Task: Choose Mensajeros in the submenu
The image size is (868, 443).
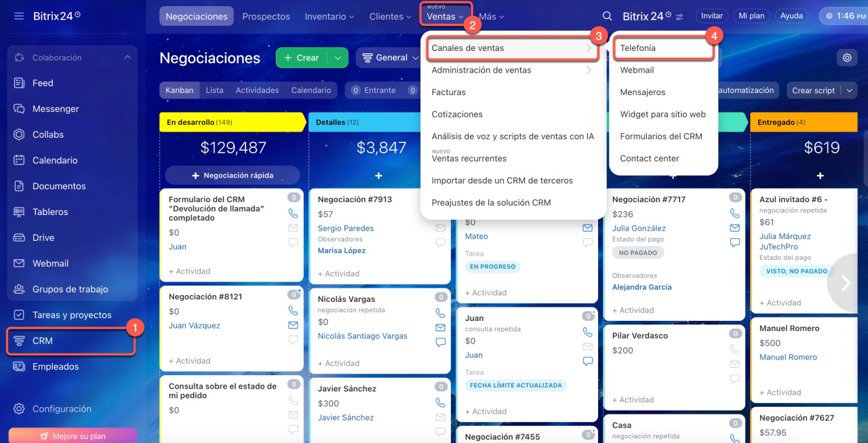Action: click(x=643, y=92)
